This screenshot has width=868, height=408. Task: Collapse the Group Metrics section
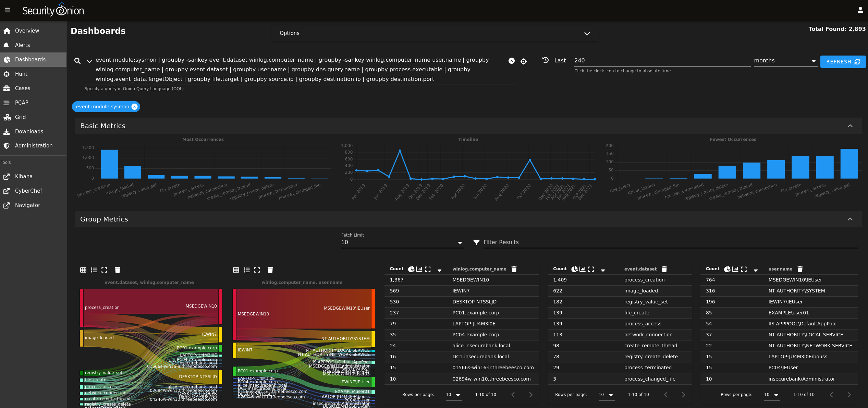pyautogui.click(x=850, y=219)
